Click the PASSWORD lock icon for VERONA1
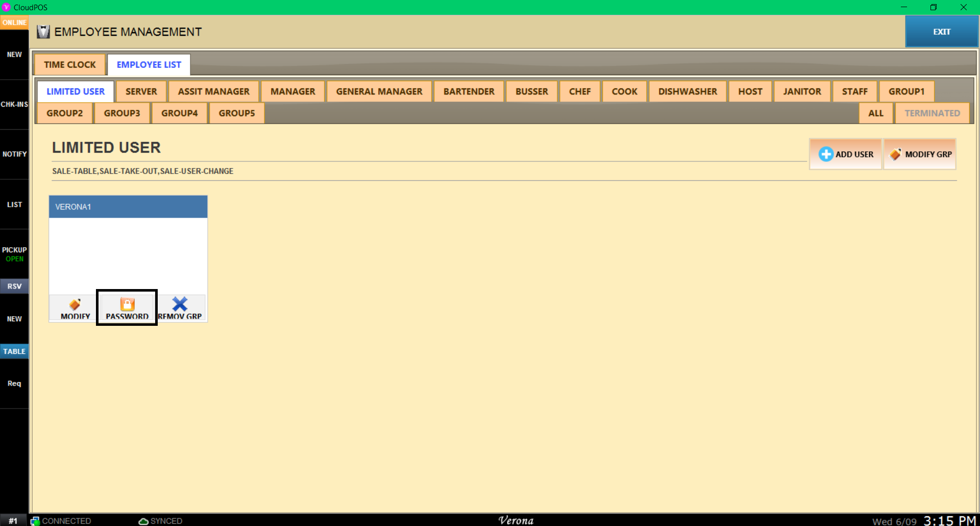 [127, 304]
